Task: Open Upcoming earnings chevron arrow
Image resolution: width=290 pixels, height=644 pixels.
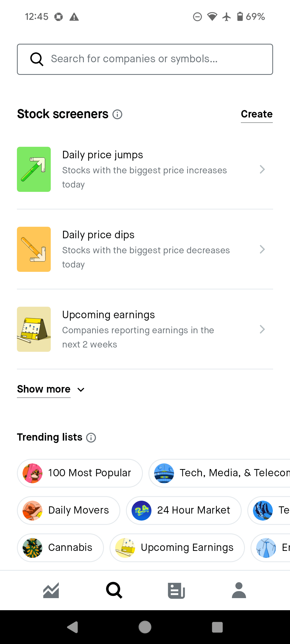Action: tap(262, 329)
